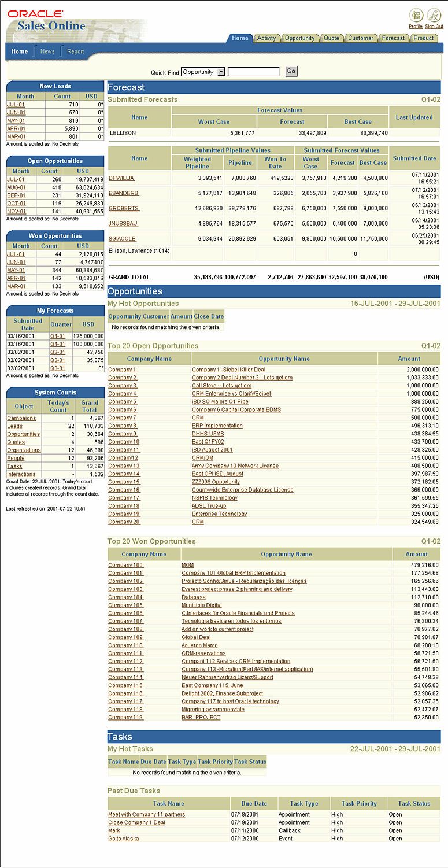This screenshot has width=448, height=868.
Task: Open 'Meet with Company 11 partners' task
Action: point(147,815)
